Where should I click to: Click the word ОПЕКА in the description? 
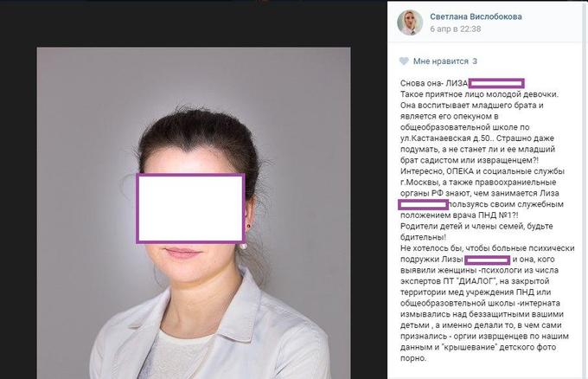pos(460,171)
